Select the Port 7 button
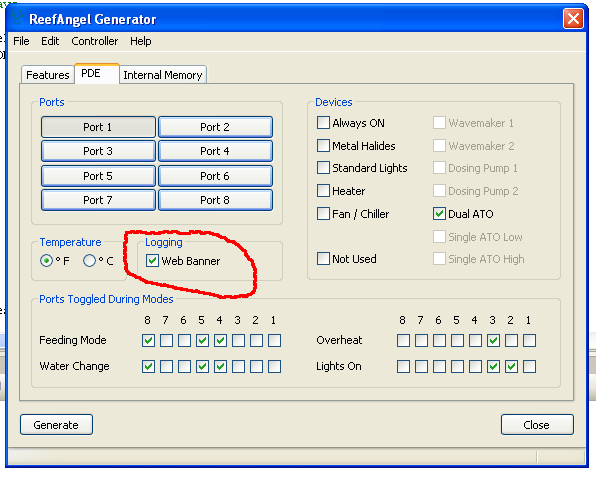 pyautogui.click(x=98, y=200)
